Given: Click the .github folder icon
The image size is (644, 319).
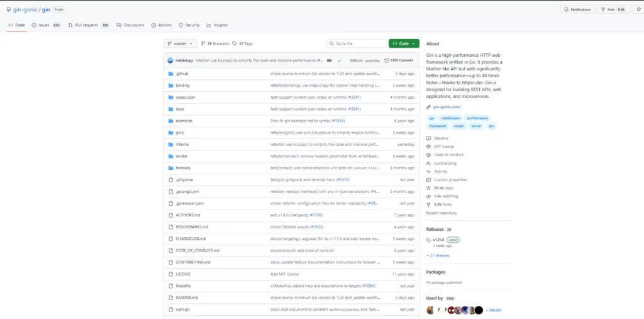Looking at the screenshot, I should pyautogui.click(x=170, y=74).
